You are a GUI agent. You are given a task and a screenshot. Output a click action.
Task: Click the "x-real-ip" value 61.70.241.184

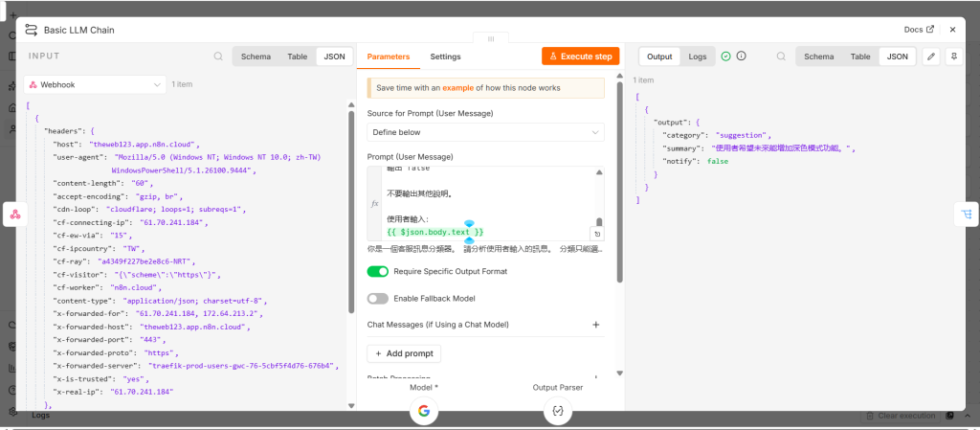pos(142,392)
